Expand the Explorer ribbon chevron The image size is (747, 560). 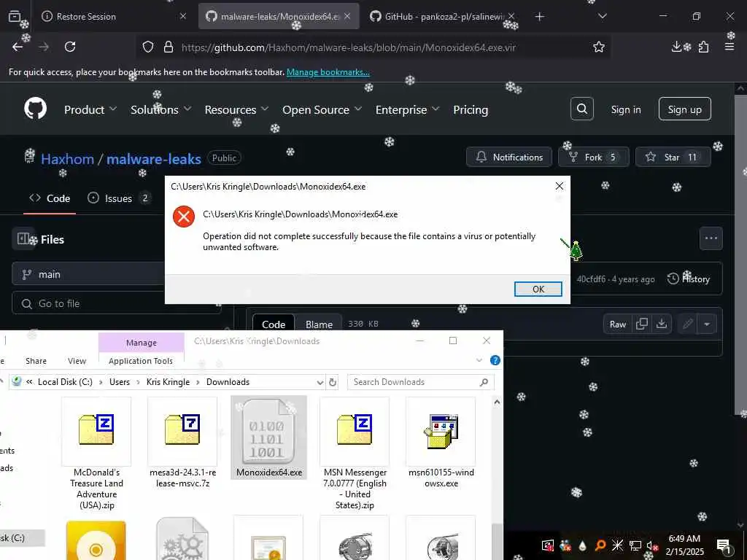tap(479, 360)
